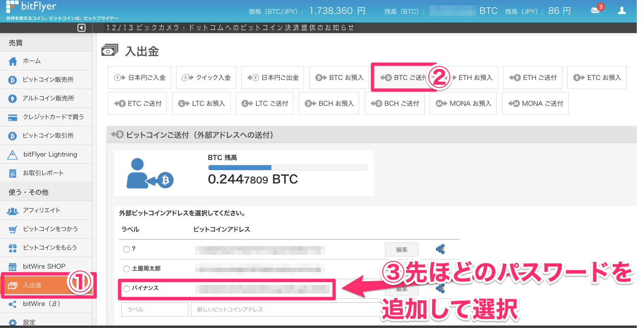Image resolution: width=644 pixels, height=328 pixels.
Task: Open the 日本円ご出金 tab
Action: pyautogui.click(x=273, y=78)
